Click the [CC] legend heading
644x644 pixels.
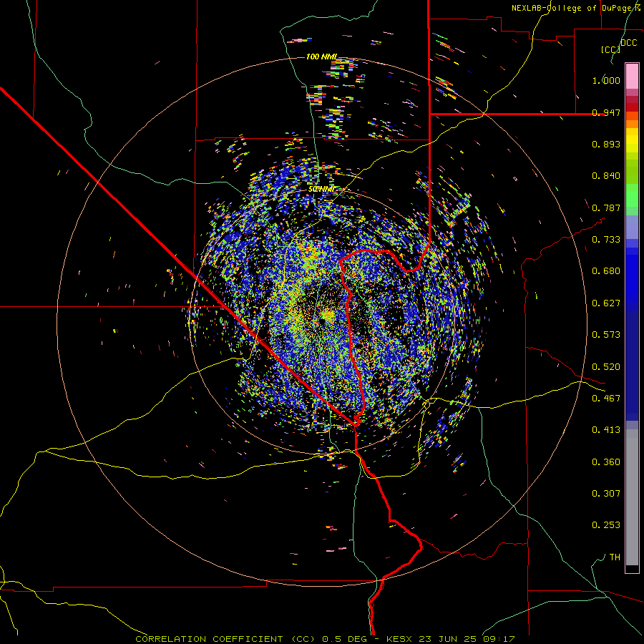pos(610,49)
